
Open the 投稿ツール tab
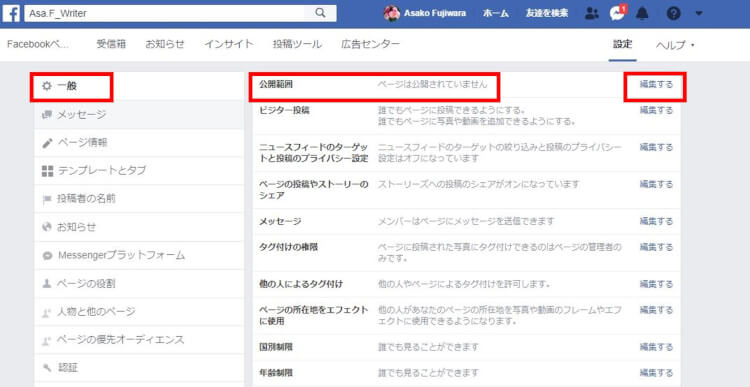(x=297, y=44)
